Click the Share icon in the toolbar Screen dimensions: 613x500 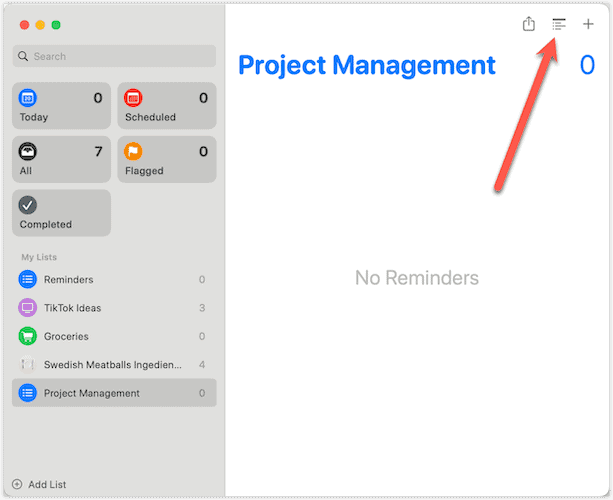tap(529, 24)
